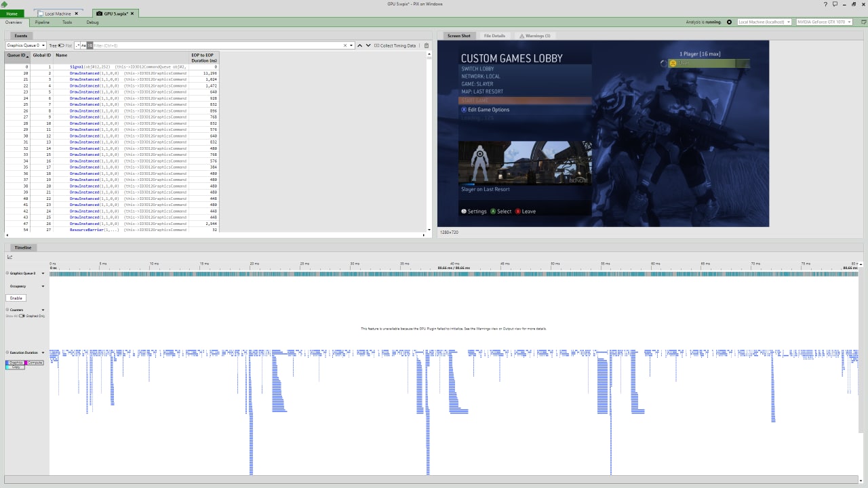Viewport: 868px width, 488px height.
Task: Switch to the File Details tab
Action: pyautogui.click(x=494, y=36)
